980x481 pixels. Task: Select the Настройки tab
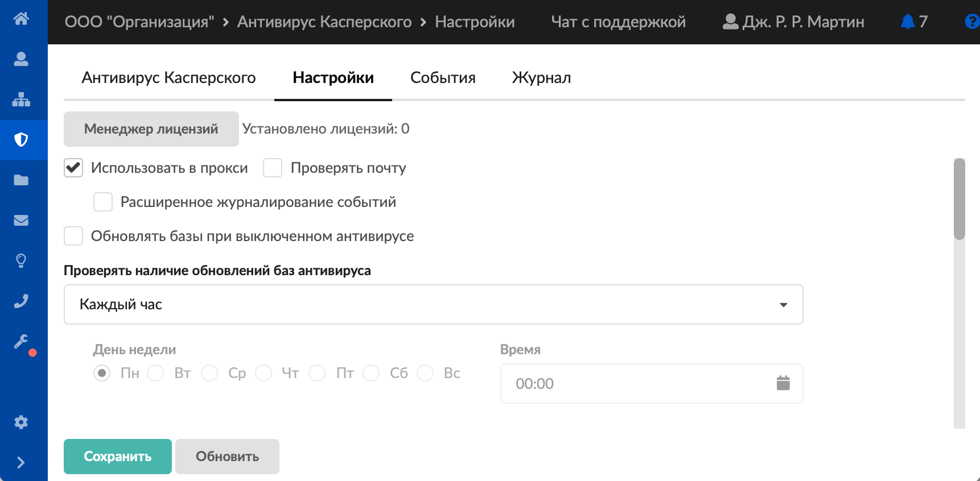point(333,77)
